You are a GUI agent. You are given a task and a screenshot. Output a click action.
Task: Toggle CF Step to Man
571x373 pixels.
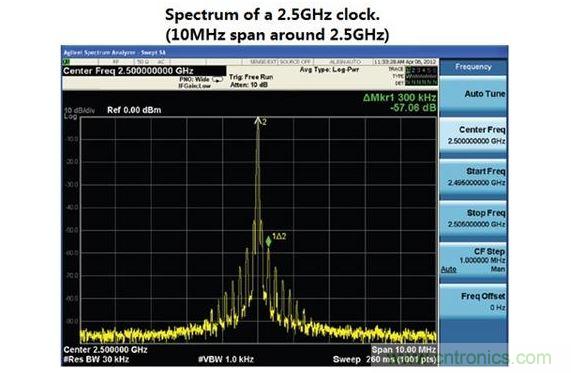click(x=498, y=269)
